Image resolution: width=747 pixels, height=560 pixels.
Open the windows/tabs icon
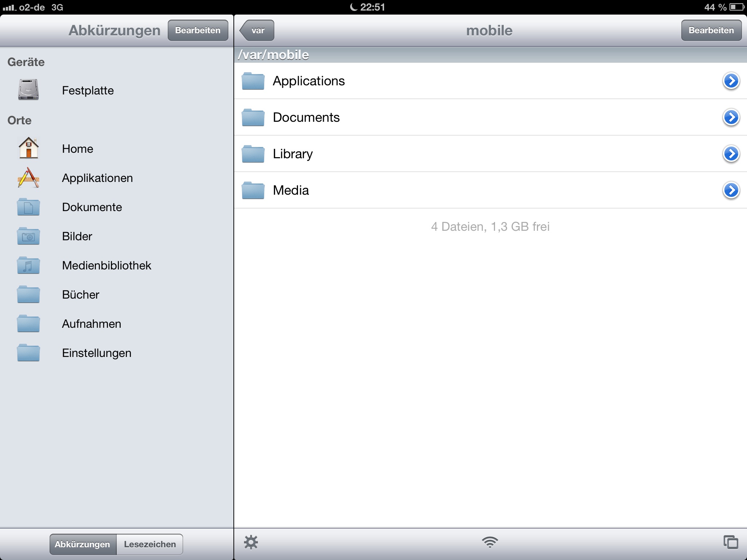731,542
